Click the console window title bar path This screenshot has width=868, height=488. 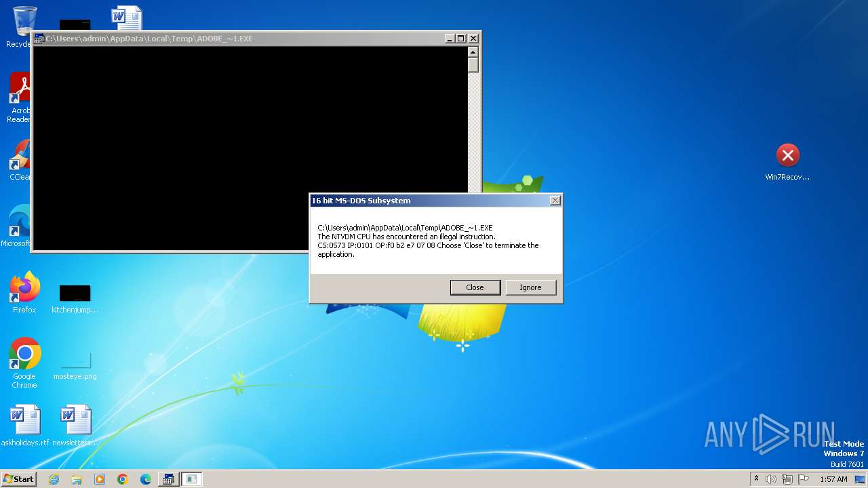tap(149, 39)
